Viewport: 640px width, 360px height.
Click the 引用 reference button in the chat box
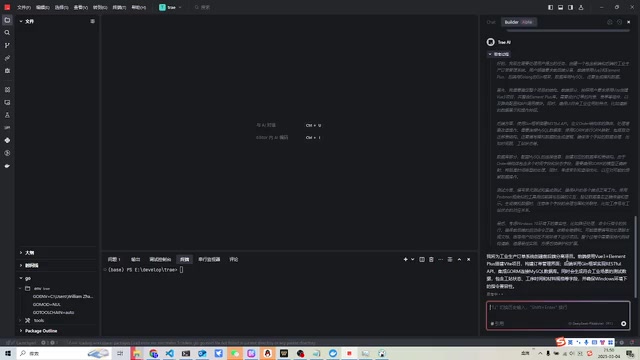[497, 323]
